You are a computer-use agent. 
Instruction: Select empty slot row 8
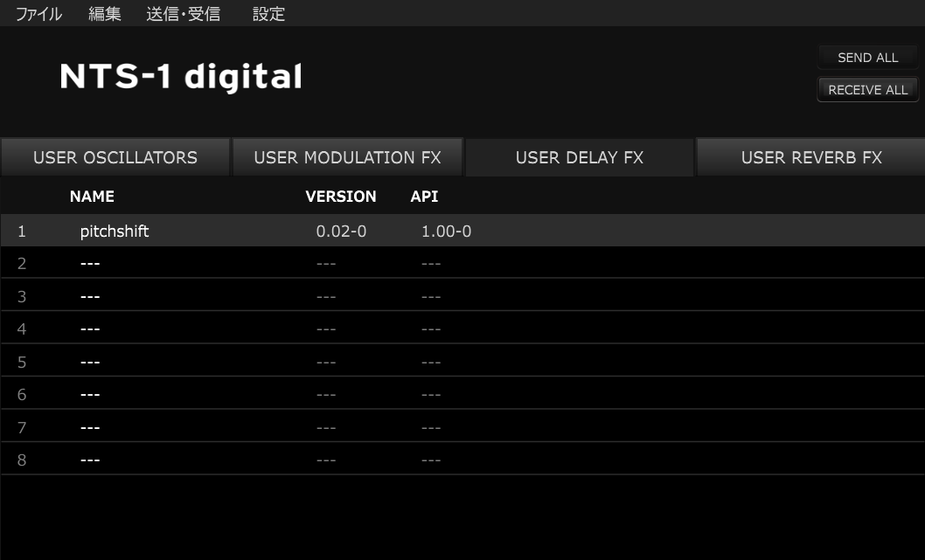coord(462,460)
